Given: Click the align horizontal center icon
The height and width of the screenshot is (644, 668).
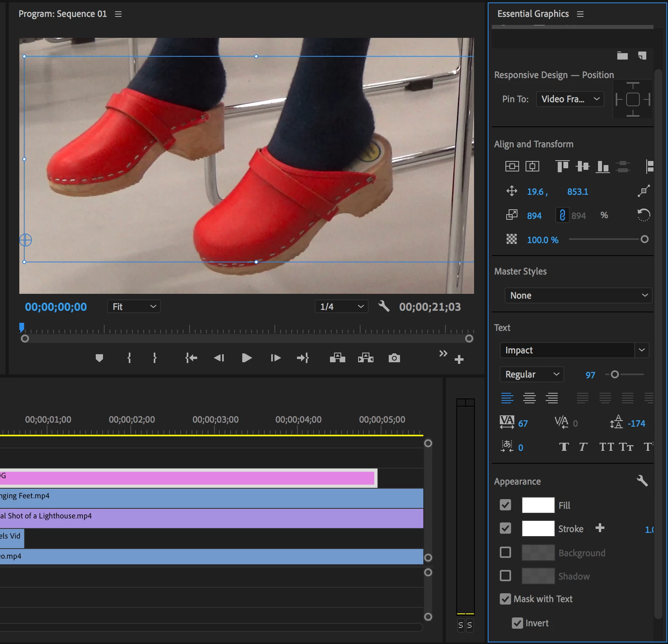Looking at the screenshot, I should (532, 166).
